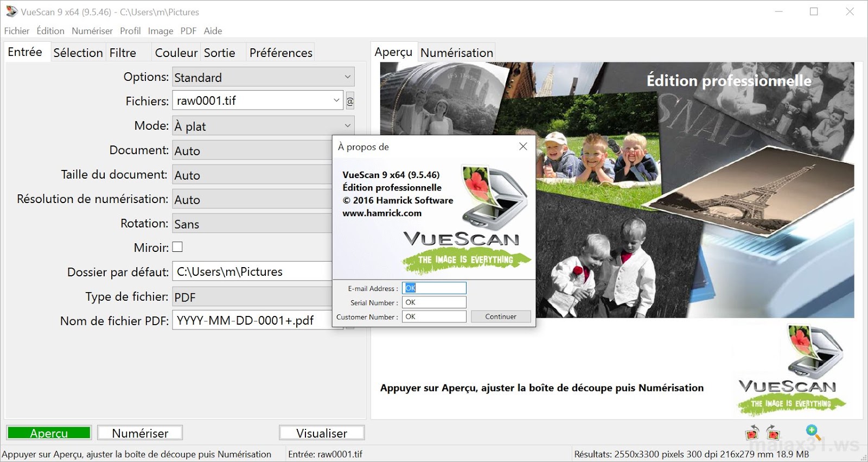
Task: Click the E-mail Address input field
Action: point(434,288)
